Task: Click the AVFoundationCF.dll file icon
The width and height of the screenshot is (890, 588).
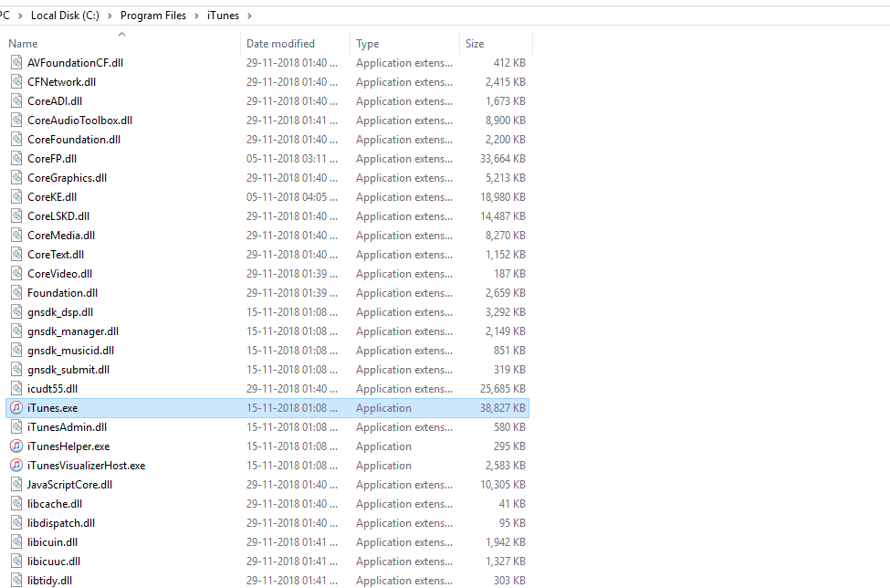Action: coord(16,62)
